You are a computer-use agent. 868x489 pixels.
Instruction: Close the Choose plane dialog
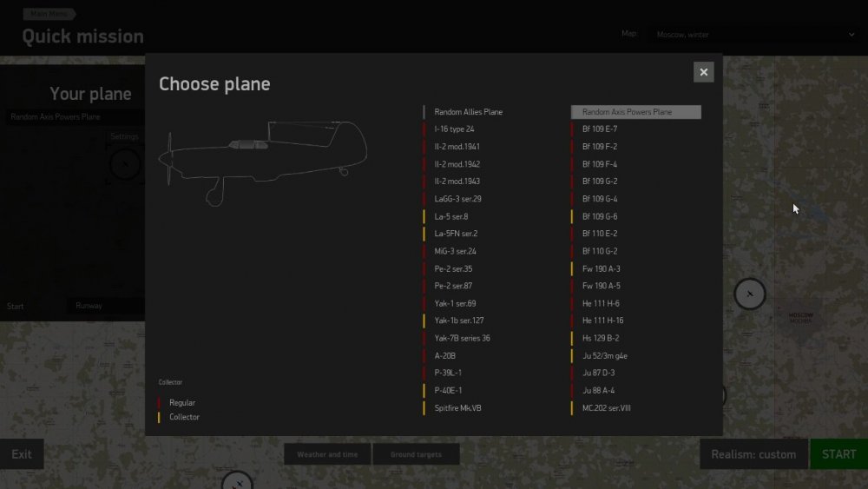704,72
